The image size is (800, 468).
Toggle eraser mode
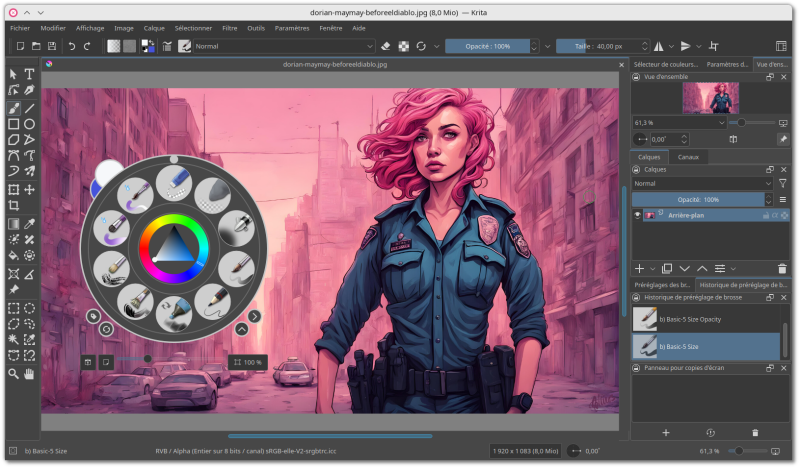(x=386, y=46)
